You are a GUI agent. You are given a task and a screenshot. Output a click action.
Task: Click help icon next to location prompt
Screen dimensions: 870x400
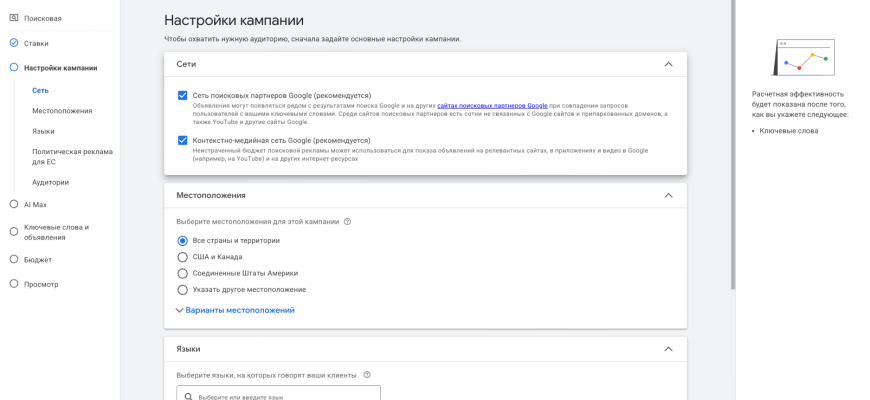347,221
